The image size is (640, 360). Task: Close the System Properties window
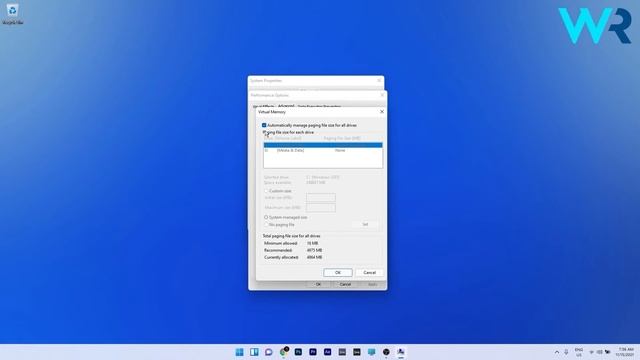point(379,81)
